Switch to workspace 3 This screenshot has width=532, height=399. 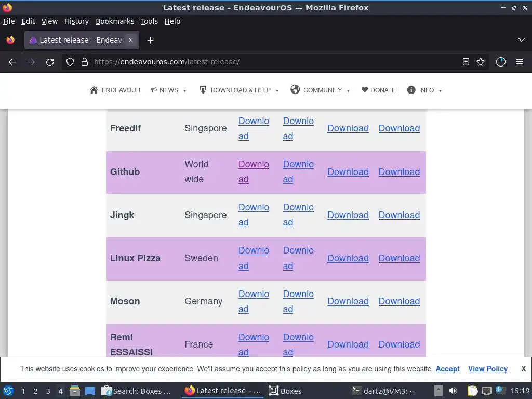(48, 391)
